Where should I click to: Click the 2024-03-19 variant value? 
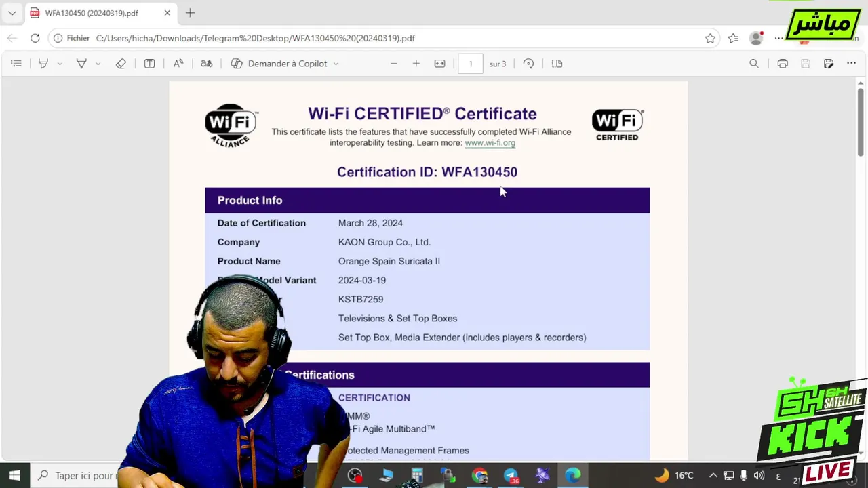[x=362, y=280]
